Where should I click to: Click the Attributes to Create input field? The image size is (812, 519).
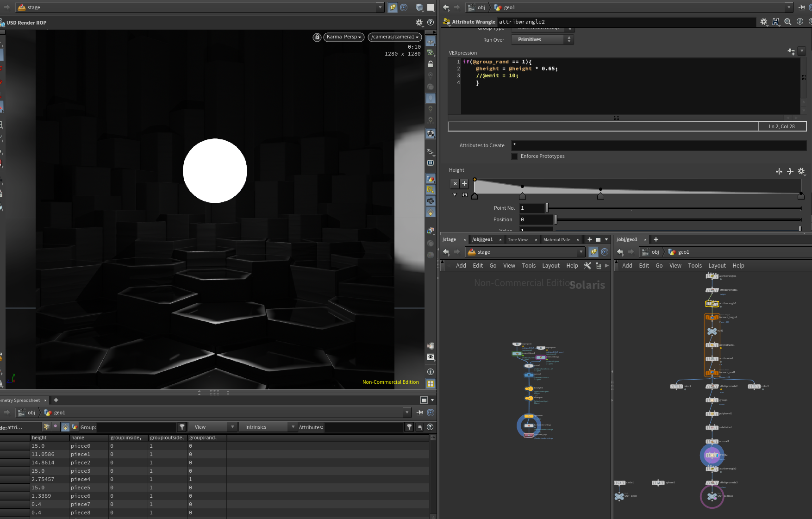(x=659, y=146)
